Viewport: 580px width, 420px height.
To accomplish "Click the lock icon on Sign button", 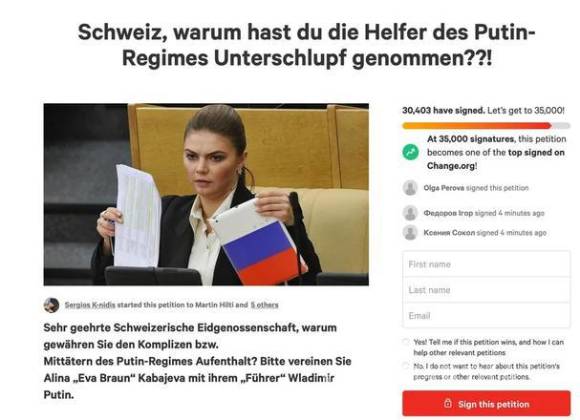I will click(x=448, y=403).
